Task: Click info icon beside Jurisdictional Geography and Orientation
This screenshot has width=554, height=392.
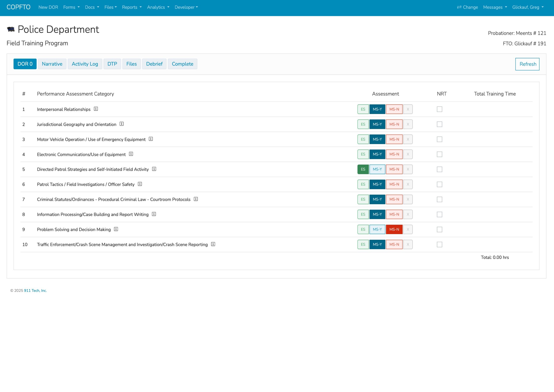Action: click(122, 124)
